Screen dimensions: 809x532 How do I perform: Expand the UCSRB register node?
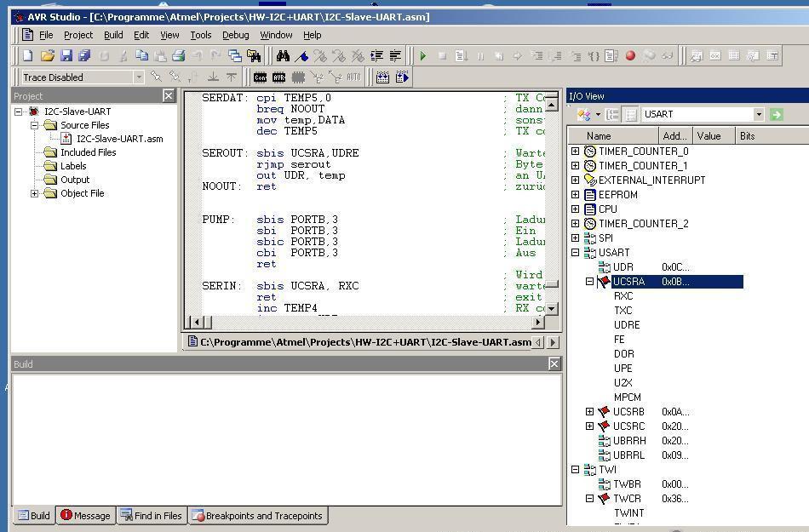(x=589, y=412)
